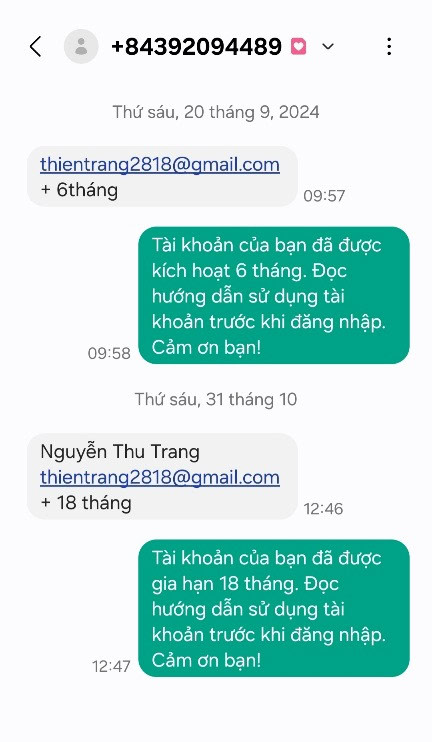Viewport: 432px width, 742px height.
Task: Tap the back arrow icon
Action: point(35,46)
